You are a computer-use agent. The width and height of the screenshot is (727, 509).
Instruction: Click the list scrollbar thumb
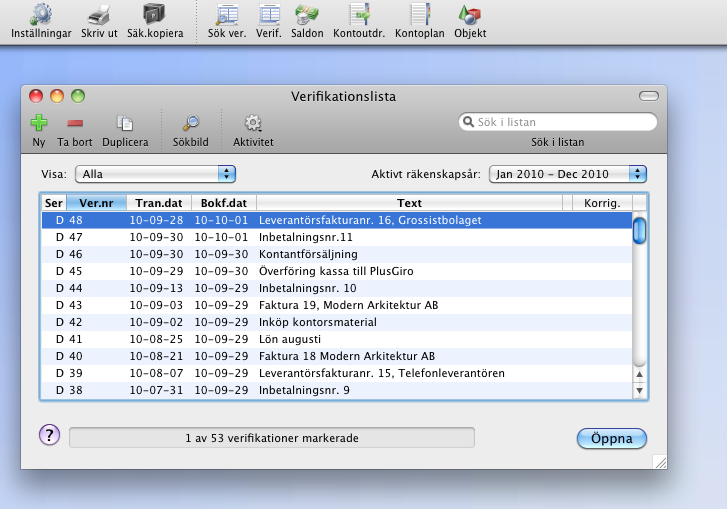click(x=639, y=230)
